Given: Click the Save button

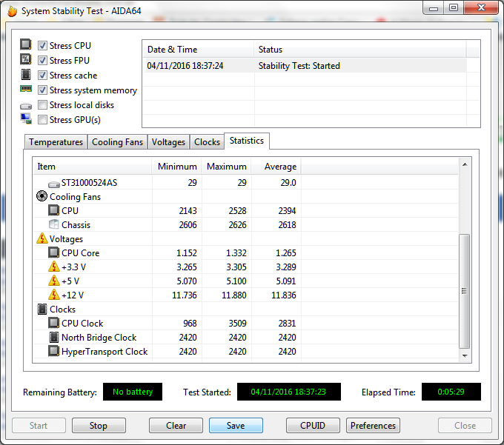Looking at the screenshot, I should pos(236,426).
